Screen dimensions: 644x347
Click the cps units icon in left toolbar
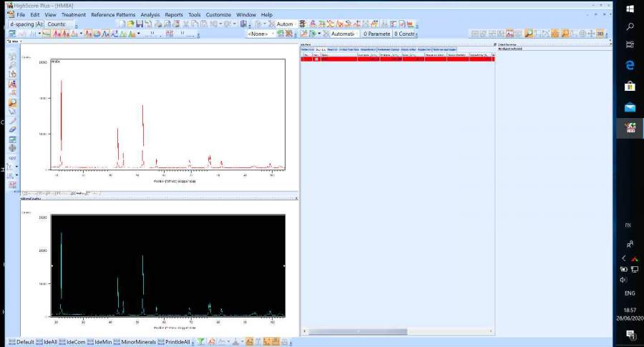pos(12,157)
